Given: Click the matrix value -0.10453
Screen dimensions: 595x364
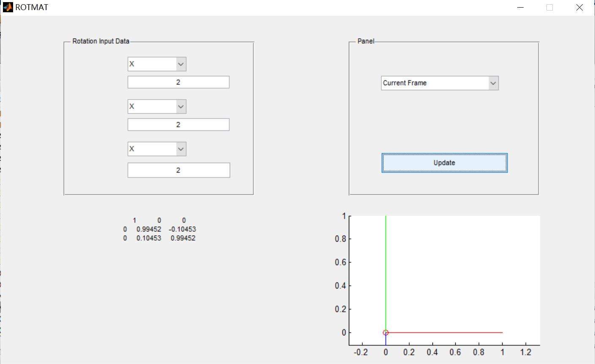Looking at the screenshot, I should tap(182, 229).
